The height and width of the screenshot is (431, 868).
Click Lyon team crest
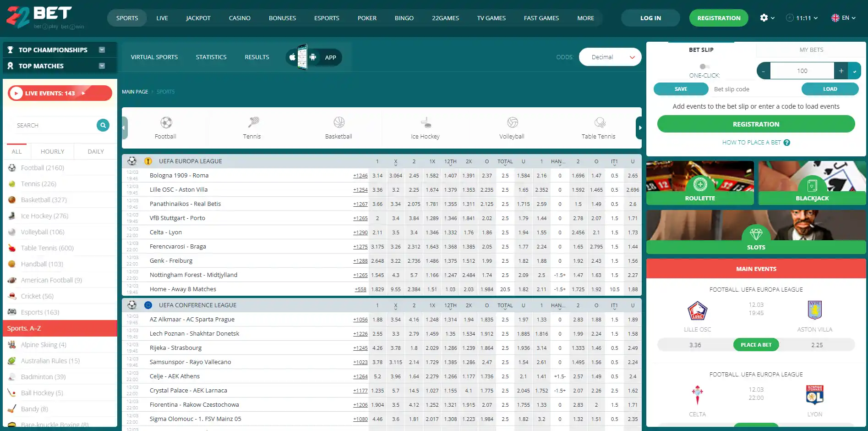click(814, 395)
